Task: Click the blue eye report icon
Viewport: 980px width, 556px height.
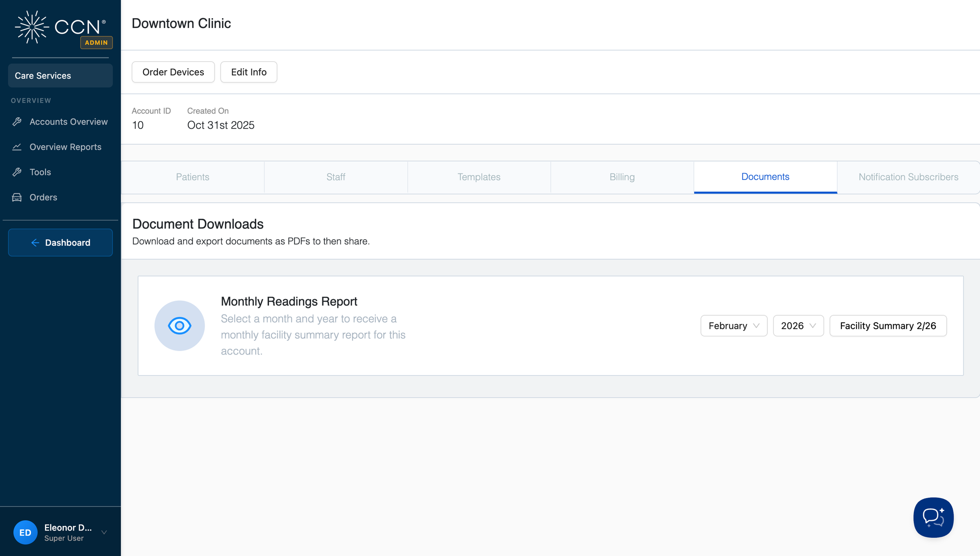Action: point(179,326)
